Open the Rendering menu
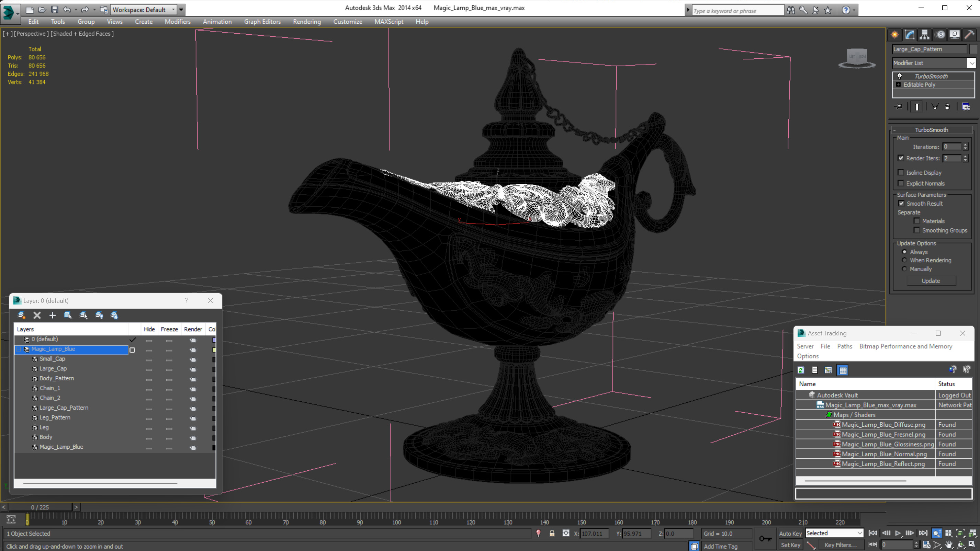This screenshot has height=551, width=980. point(307,22)
